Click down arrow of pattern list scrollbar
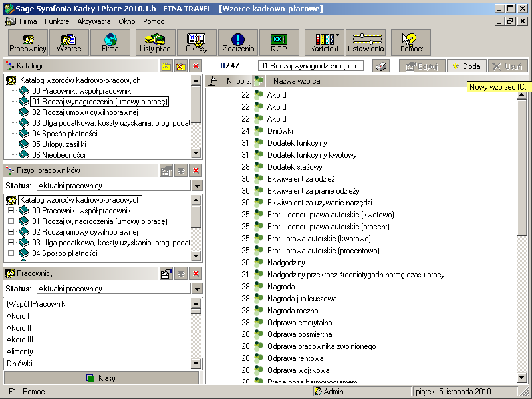Image resolution: width=532 pixels, height=399 pixels. [x=522, y=377]
